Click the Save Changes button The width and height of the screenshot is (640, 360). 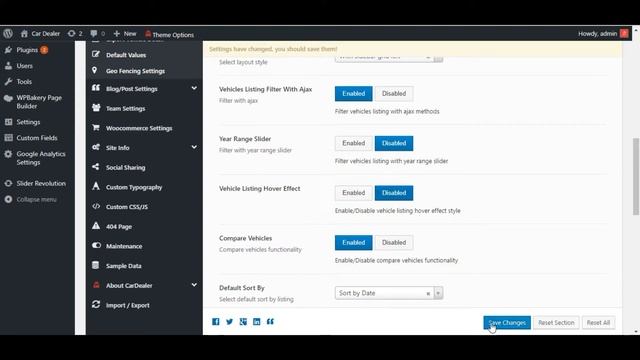click(507, 322)
